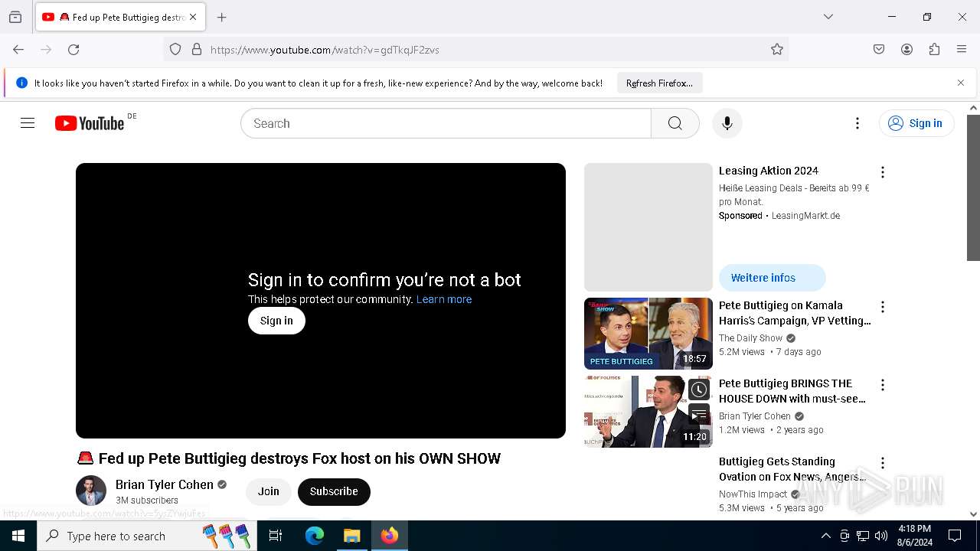Open volume control in system tray
Screen dimensions: 980x551
click(880, 536)
